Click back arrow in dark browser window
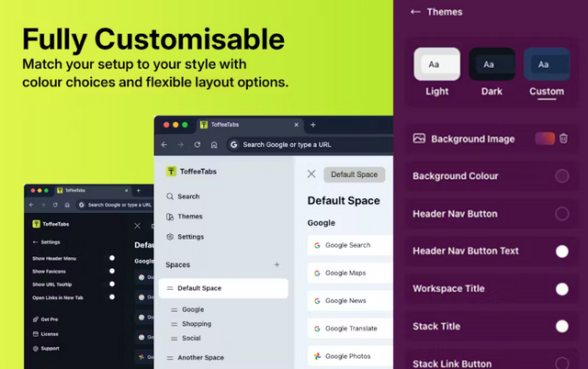 point(31,205)
